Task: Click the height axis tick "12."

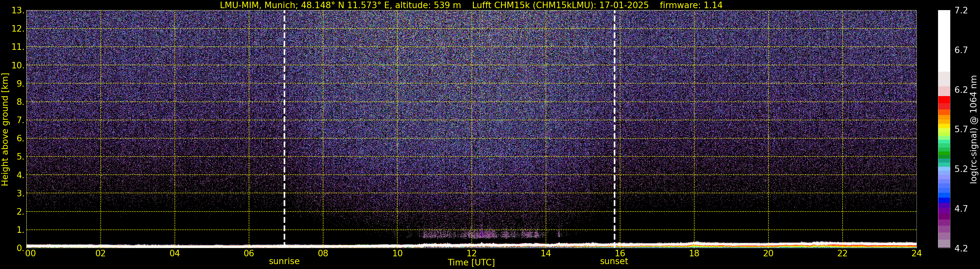Action: coord(18,29)
